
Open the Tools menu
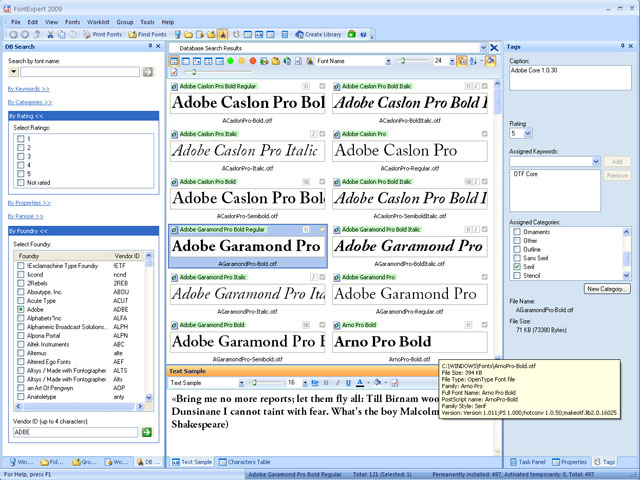pyautogui.click(x=147, y=22)
